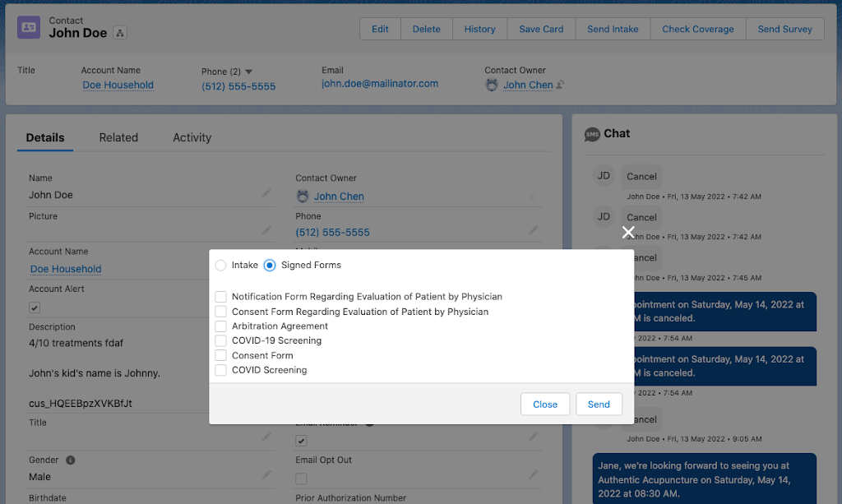Click the hierarchy icon next to John Doe's name
Screen dimensions: 842x504
[x=120, y=35]
